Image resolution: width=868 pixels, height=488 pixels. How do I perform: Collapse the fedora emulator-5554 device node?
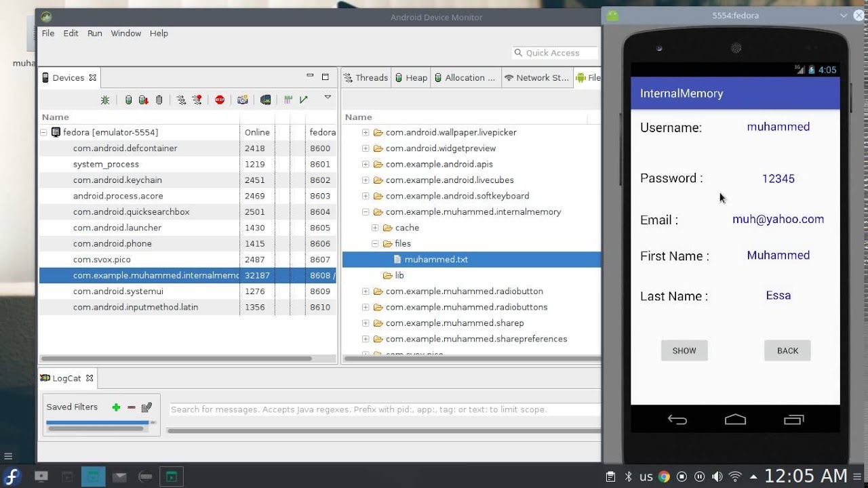click(43, 133)
